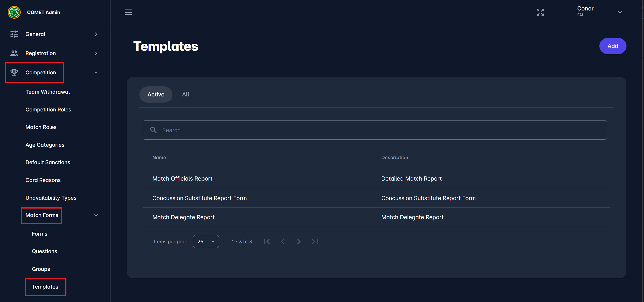The image size is (644, 302).
Task: Click the General sliders icon
Action: click(14, 34)
